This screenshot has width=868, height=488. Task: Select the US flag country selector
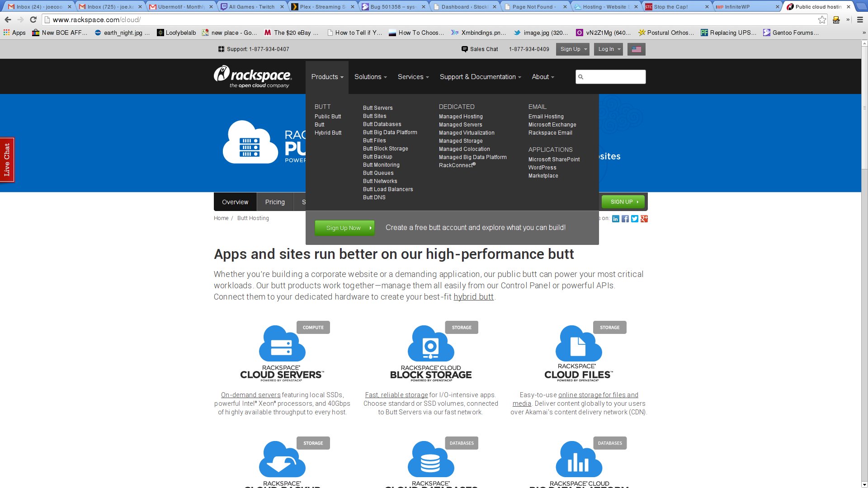click(636, 49)
